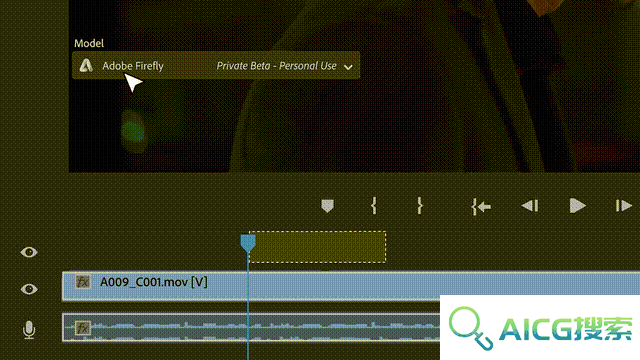Hide the A009_C001.mov video track
Screen dimensions: 640x360
point(29,289)
